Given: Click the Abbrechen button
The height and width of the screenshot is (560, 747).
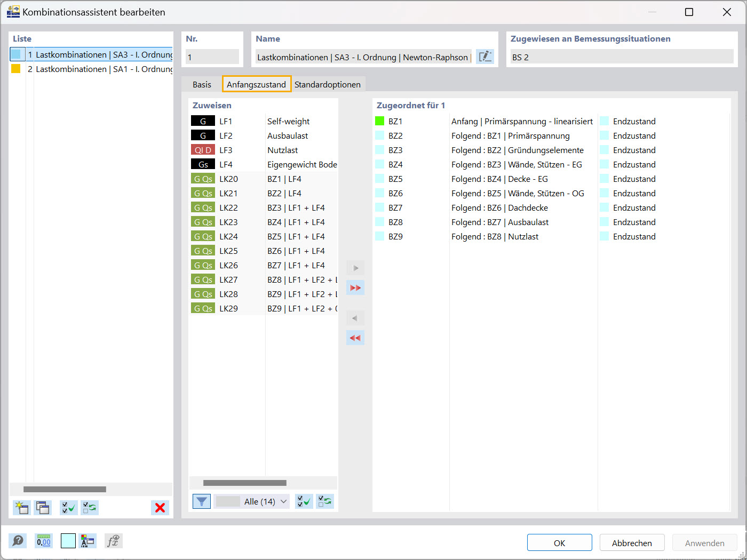Looking at the screenshot, I should tap(632, 542).
